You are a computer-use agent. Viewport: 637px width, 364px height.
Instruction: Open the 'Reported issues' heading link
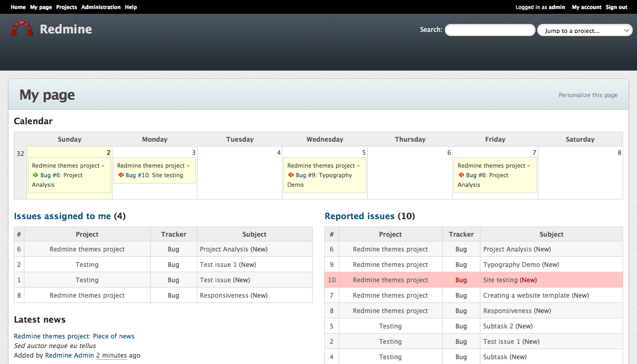click(x=359, y=216)
